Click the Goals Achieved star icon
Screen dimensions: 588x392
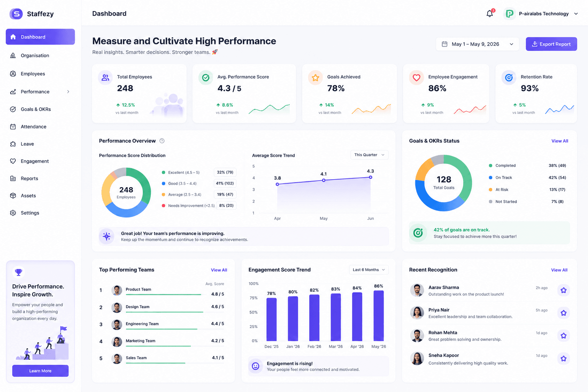[x=315, y=78]
